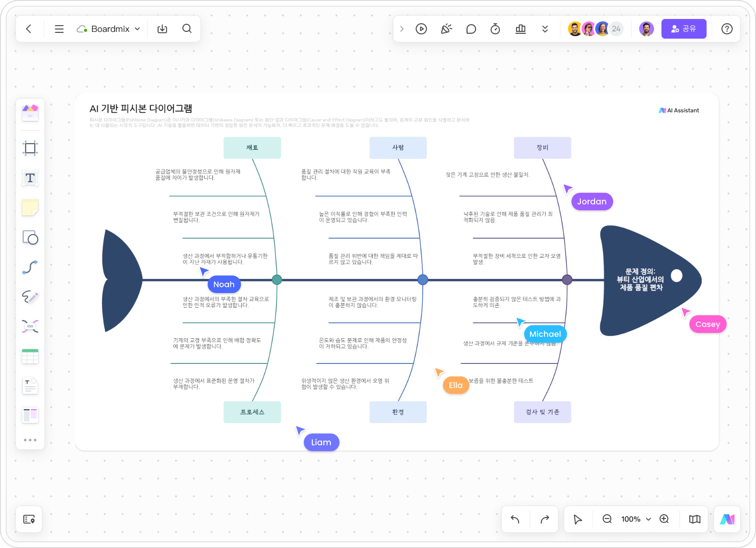Image resolution: width=756 pixels, height=548 pixels.
Task: Show the 24 additional collaborators
Action: (x=616, y=29)
